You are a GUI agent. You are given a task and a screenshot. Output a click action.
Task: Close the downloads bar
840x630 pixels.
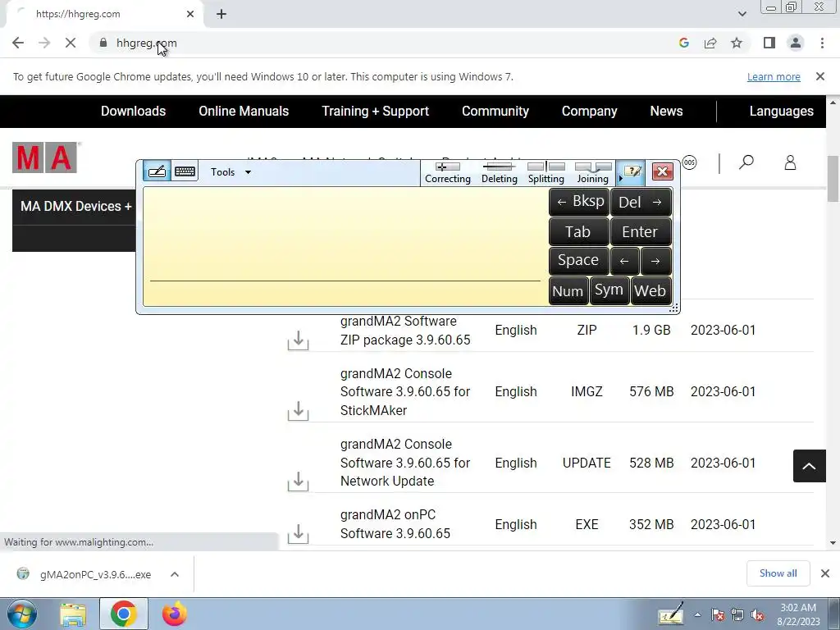825,573
